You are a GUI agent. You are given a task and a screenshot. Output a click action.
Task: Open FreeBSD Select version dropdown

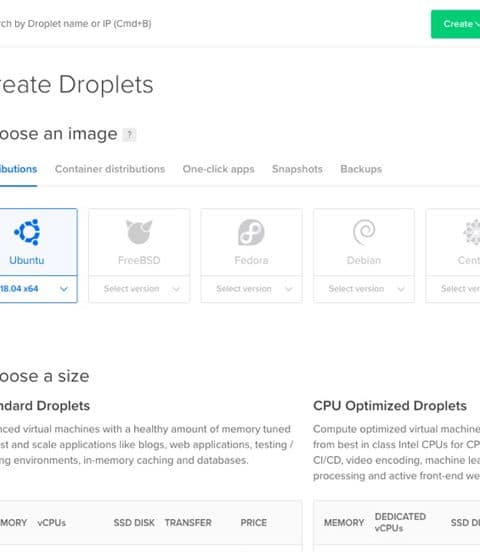pos(139,289)
